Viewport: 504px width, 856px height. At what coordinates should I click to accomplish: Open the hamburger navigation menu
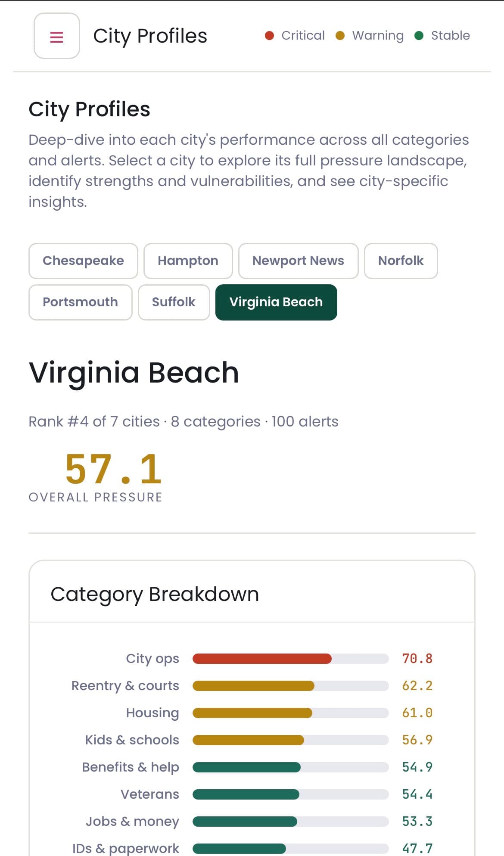coord(57,36)
